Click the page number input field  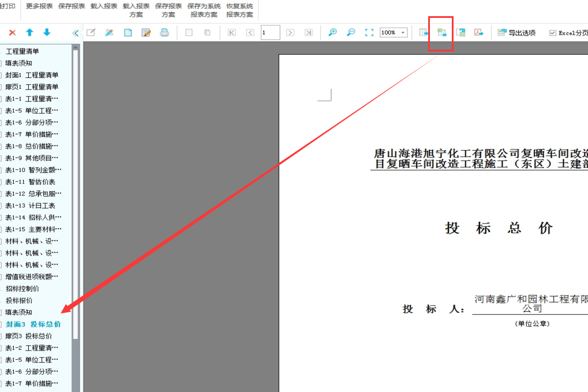[271, 33]
